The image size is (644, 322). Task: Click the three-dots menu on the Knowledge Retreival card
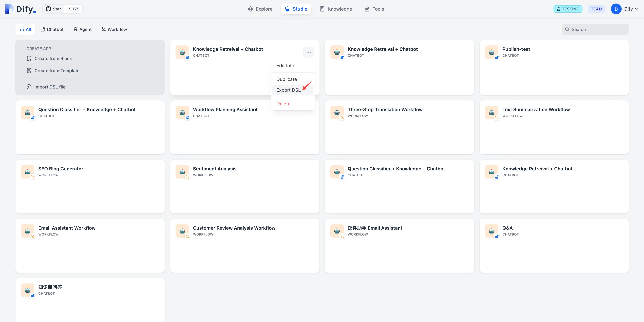(309, 52)
